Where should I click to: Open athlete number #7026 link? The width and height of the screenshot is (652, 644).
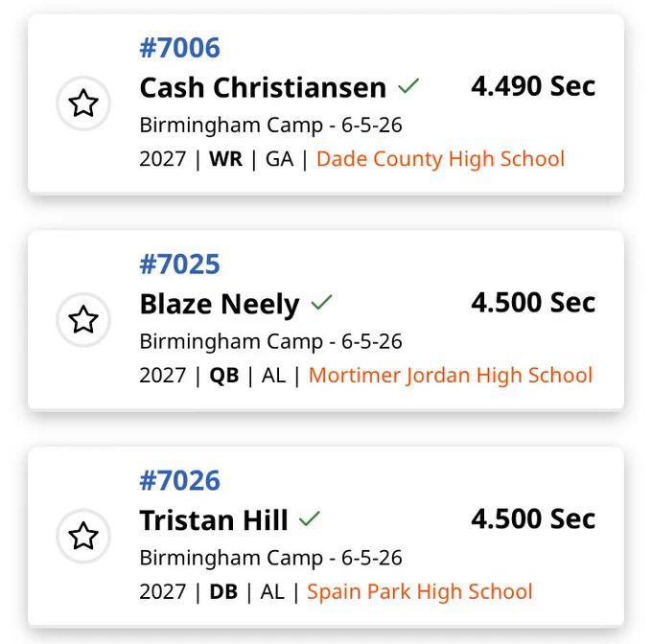(179, 480)
